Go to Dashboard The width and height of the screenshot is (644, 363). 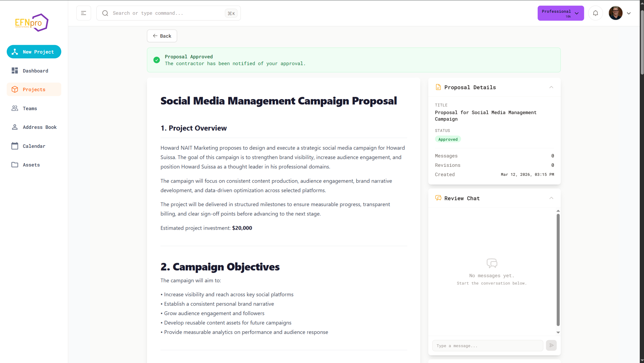click(34, 71)
